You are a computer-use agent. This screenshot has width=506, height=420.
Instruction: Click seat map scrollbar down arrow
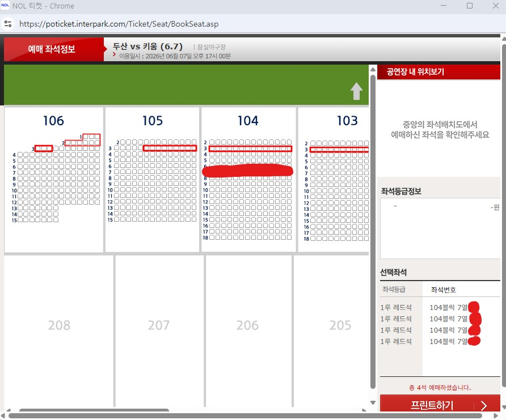373,402
